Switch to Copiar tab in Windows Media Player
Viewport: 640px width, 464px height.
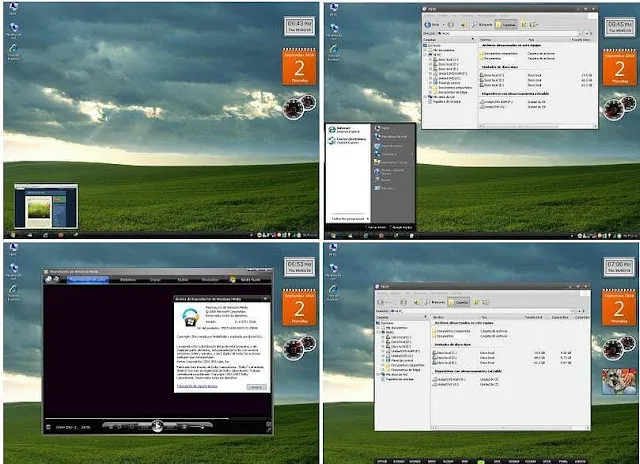156,280
